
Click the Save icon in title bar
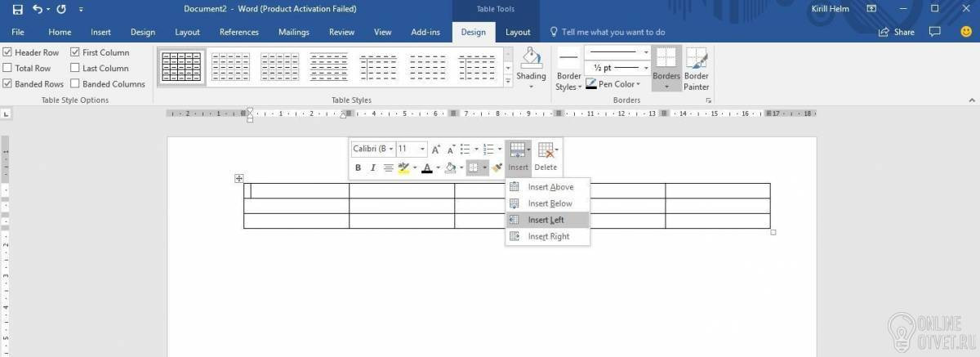(x=17, y=10)
